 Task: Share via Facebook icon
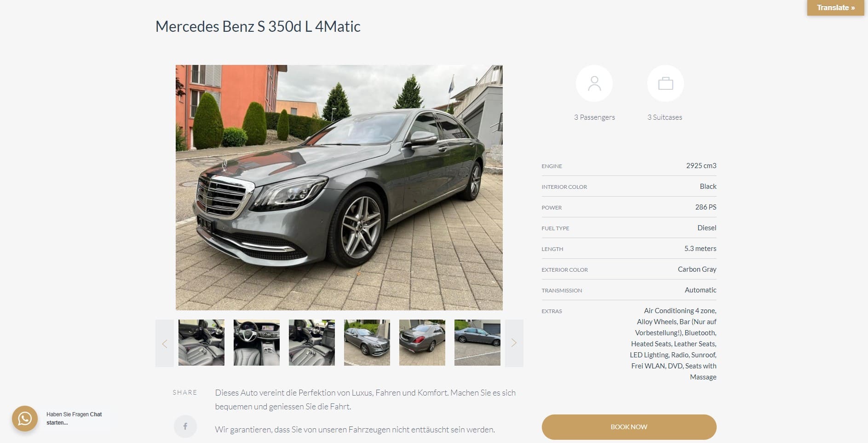click(x=185, y=426)
